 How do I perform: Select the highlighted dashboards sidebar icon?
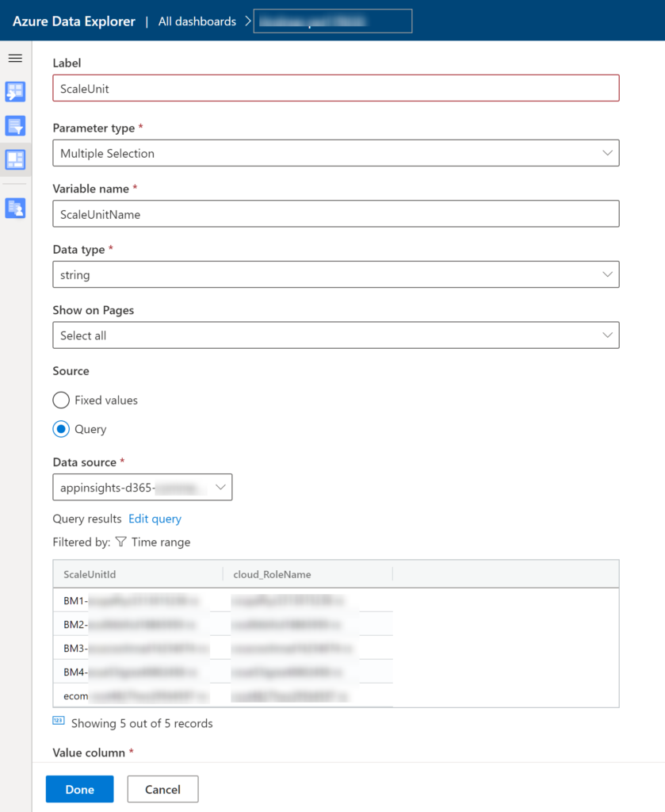coord(16,159)
